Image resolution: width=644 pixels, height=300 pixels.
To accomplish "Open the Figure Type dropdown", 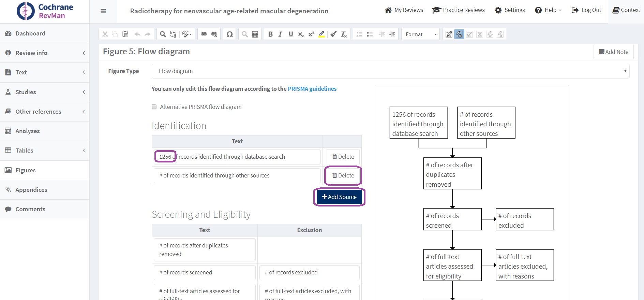I will [x=390, y=71].
